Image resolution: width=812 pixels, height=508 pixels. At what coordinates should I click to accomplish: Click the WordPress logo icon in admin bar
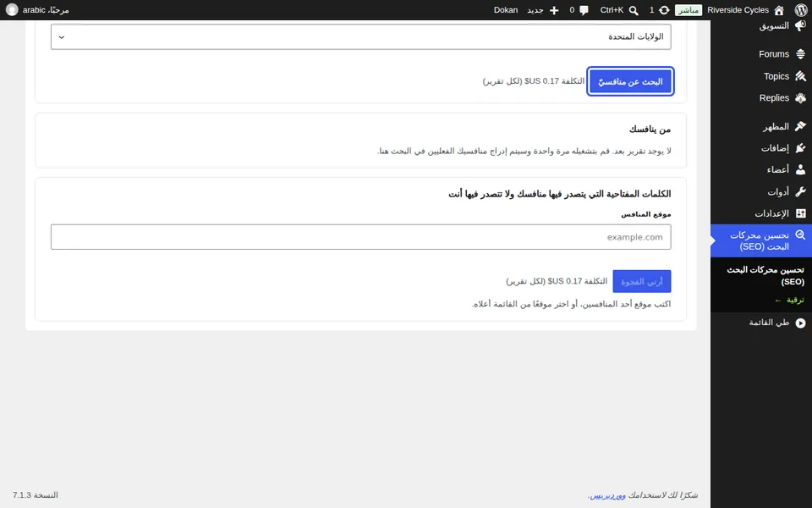(801, 10)
